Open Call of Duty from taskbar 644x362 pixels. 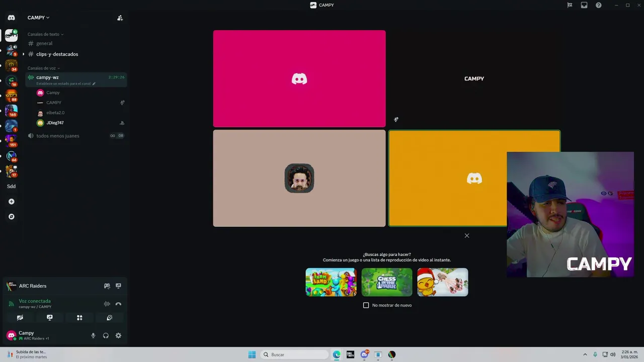point(350,354)
